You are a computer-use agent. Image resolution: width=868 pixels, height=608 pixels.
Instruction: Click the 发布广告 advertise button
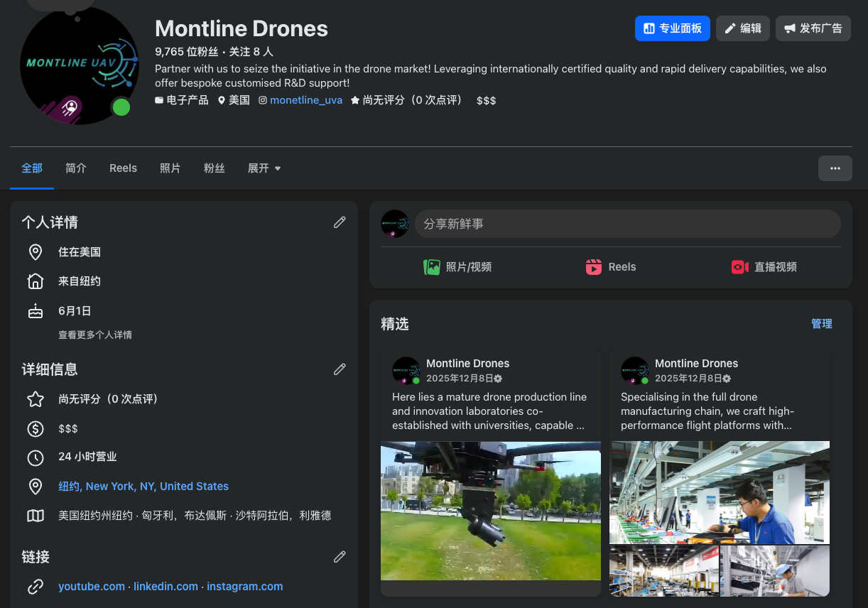813,28
